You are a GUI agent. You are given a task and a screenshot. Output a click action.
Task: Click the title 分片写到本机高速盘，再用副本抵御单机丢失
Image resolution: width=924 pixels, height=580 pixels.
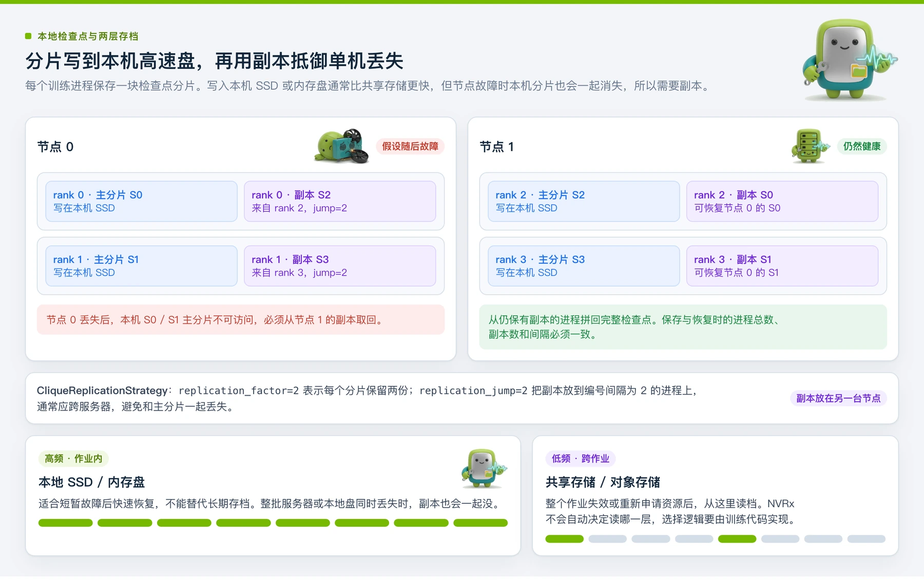pyautogui.click(x=215, y=61)
